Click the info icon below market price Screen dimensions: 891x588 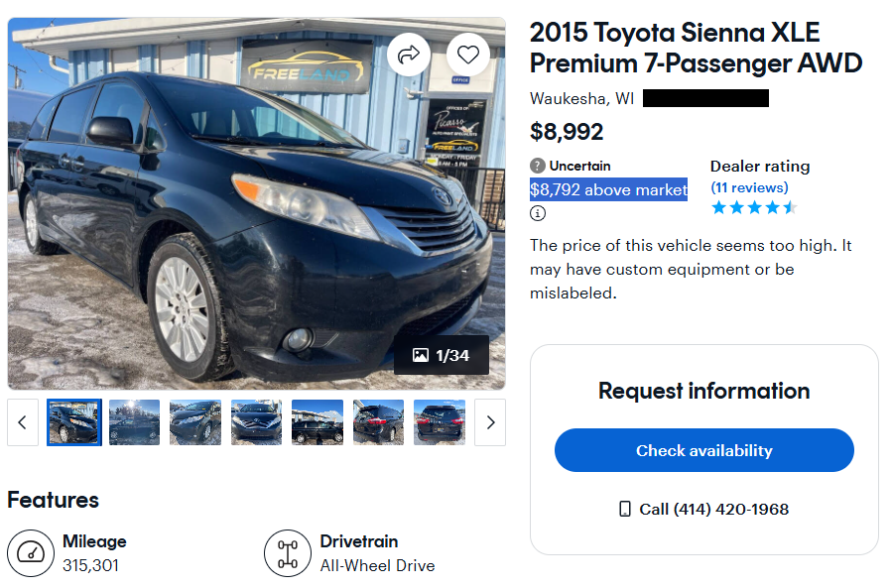click(x=538, y=213)
